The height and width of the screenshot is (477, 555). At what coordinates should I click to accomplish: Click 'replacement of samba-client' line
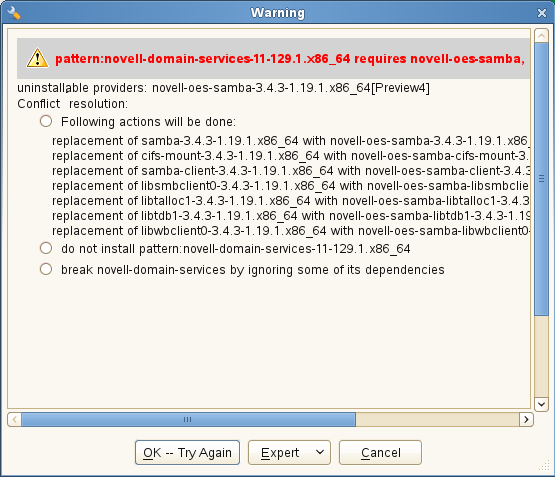pos(291,171)
